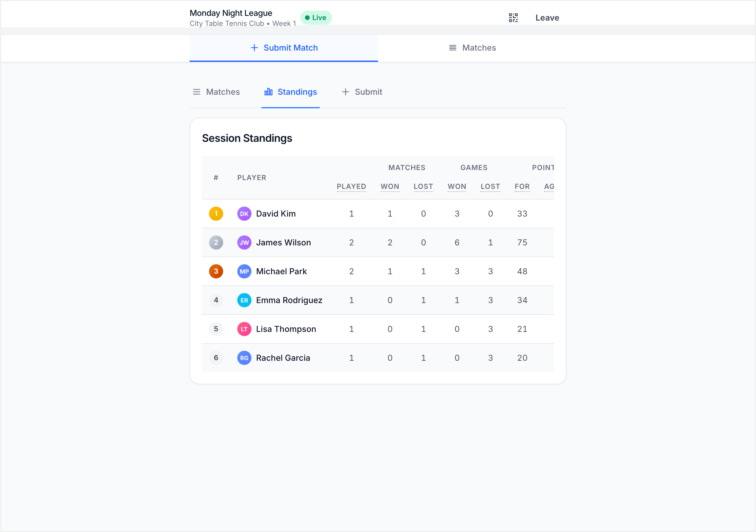Open the QR code icon

tap(513, 18)
